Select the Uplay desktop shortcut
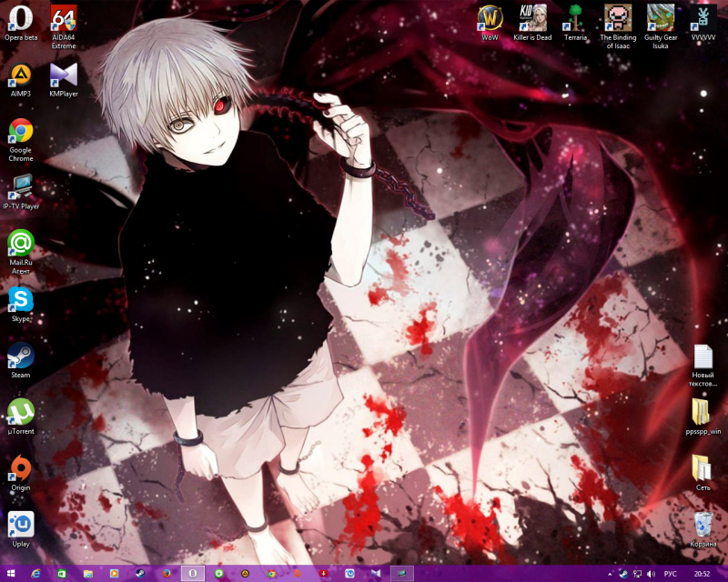Screen dimensions: 728x582 coord(21,529)
